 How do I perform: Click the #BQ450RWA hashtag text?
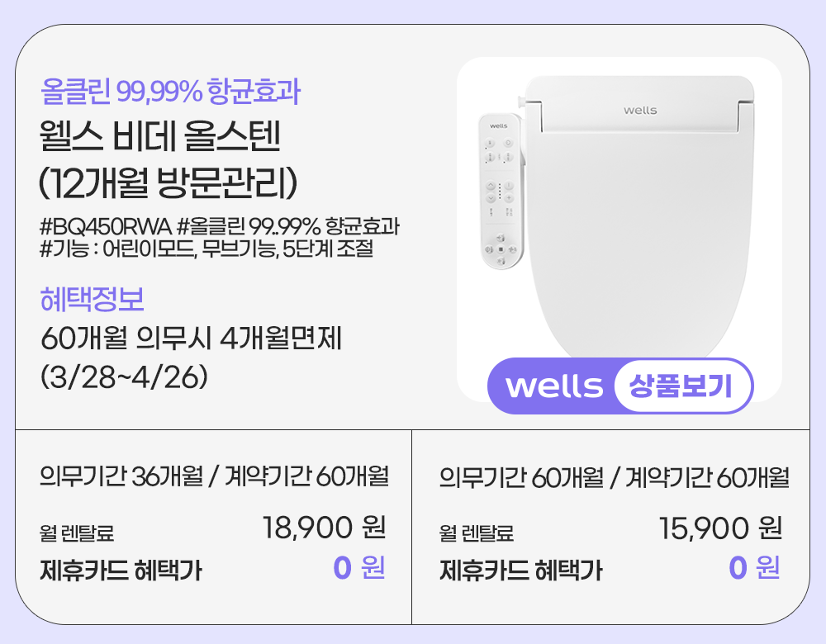104,226
